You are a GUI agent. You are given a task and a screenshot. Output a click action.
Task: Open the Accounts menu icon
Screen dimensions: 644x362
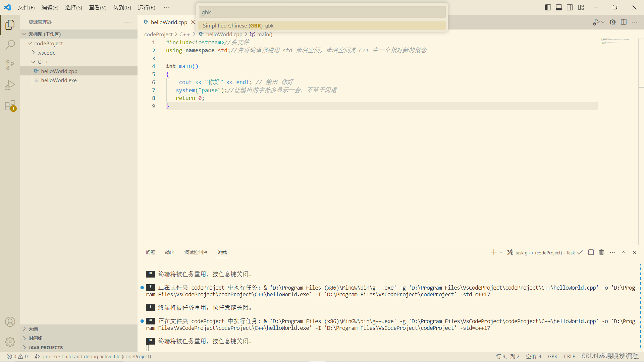click(10, 322)
